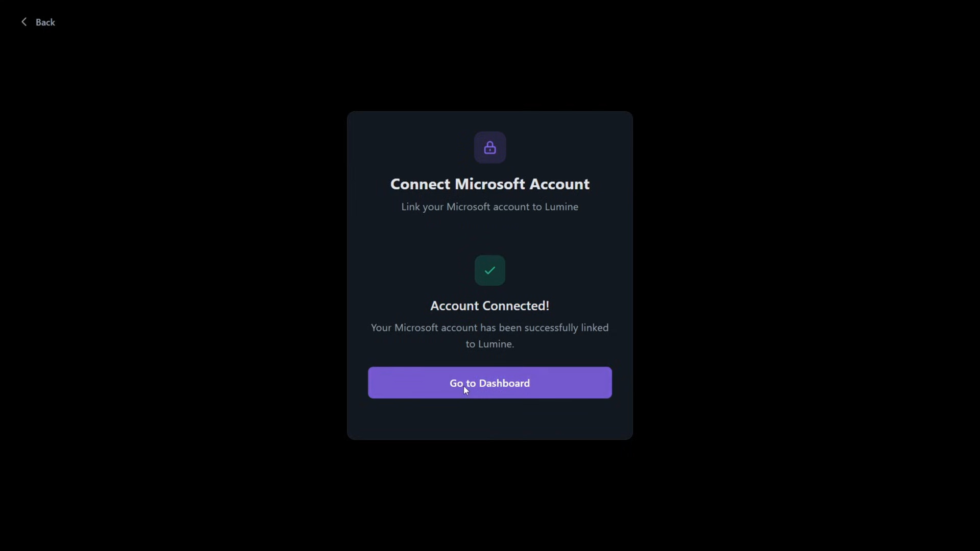Click the "to Lumine." line of the message
980x551 pixels.
(x=490, y=344)
